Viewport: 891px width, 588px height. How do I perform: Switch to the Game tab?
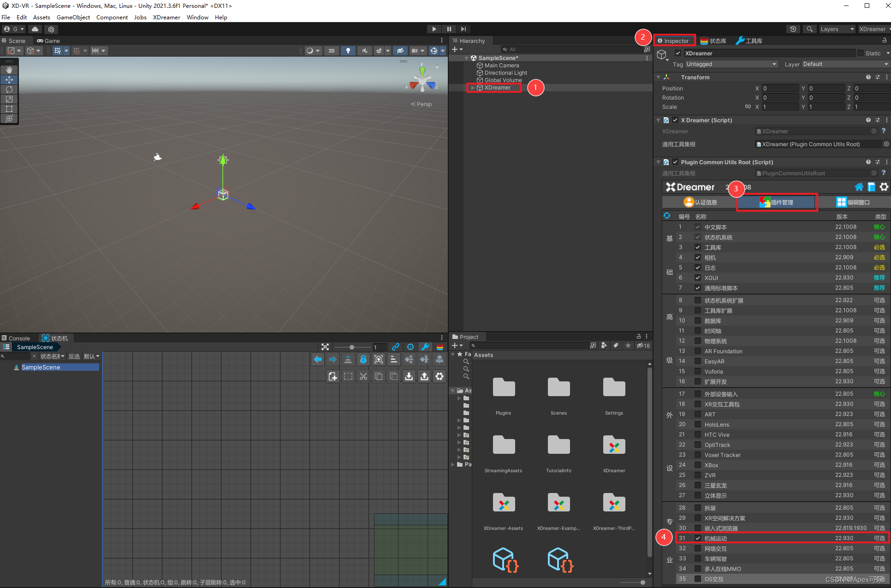[48, 41]
